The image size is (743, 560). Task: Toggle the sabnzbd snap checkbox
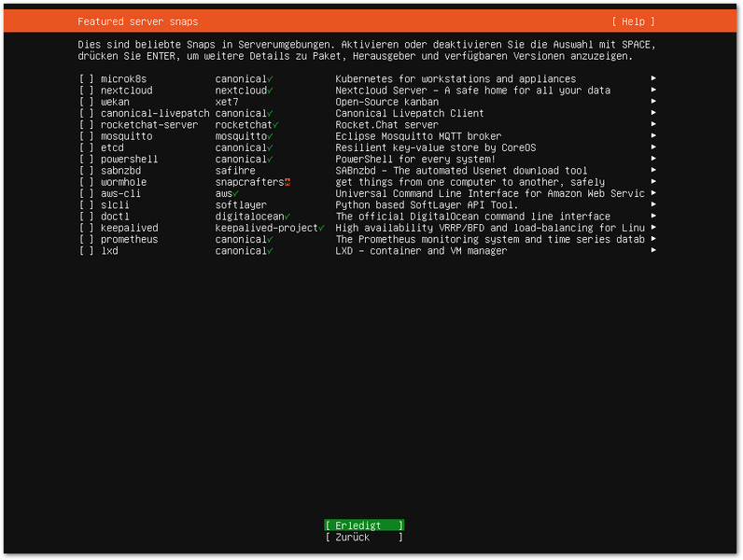tap(87, 171)
